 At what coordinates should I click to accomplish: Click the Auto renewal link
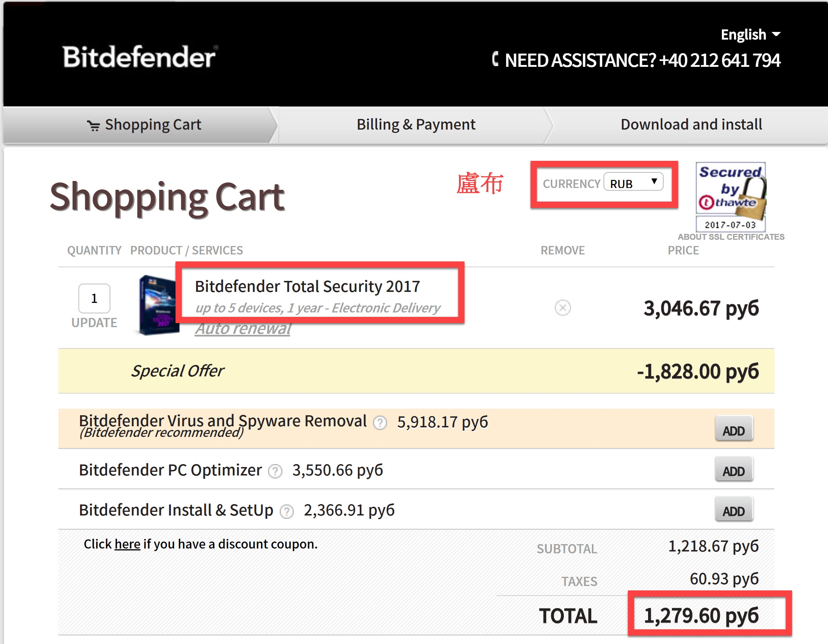(x=243, y=329)
